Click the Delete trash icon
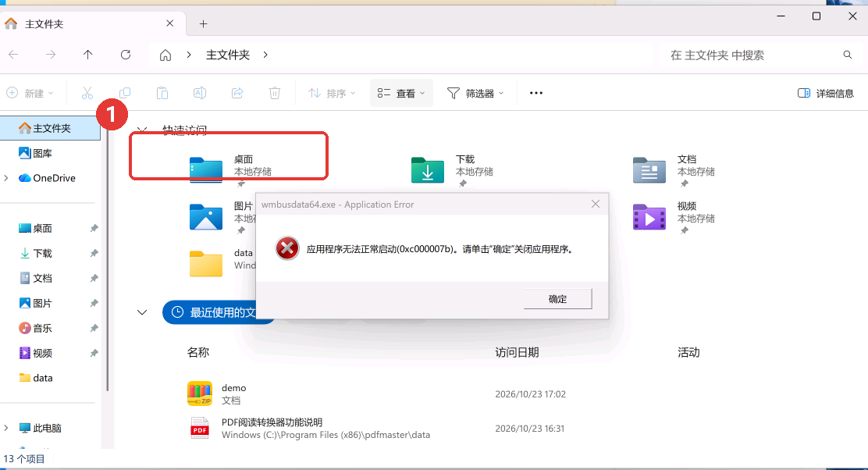This screenshot has width=868, height=470. point(275,93)
